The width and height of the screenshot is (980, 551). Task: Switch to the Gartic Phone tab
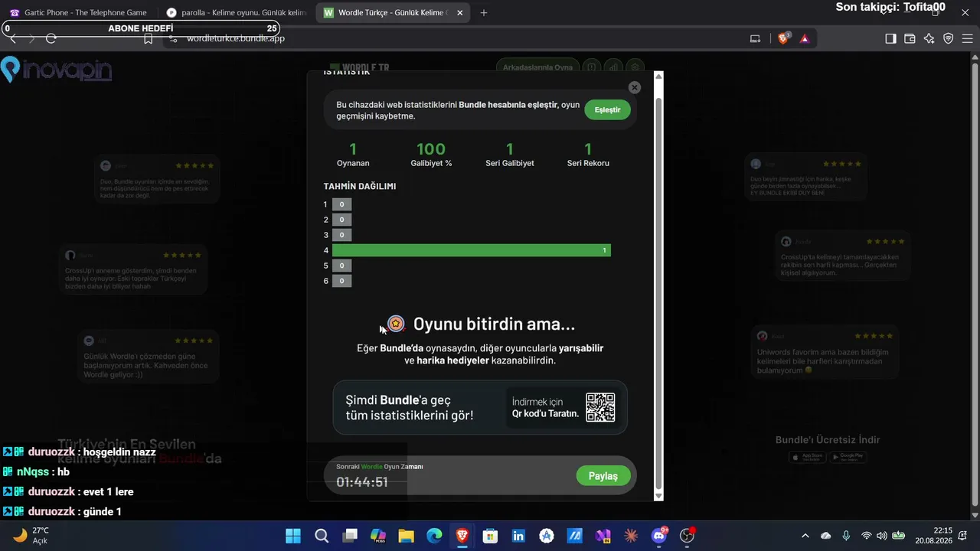78,12
